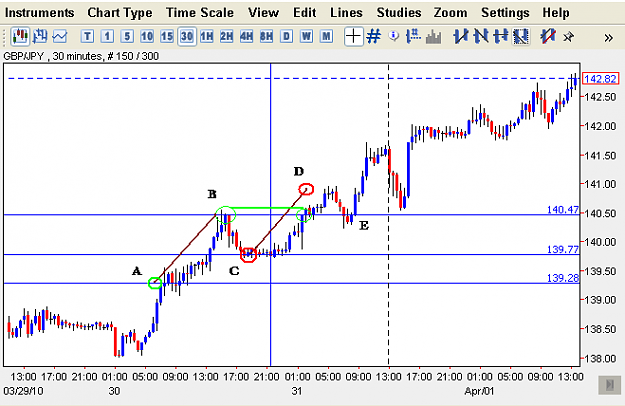Screen dimensions: 625x406
Task: Open the Help menu
Action: 556,13
